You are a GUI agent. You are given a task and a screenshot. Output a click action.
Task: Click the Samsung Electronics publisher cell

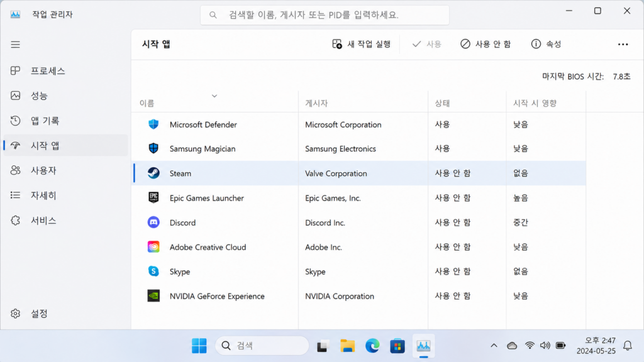click(340, 149)
